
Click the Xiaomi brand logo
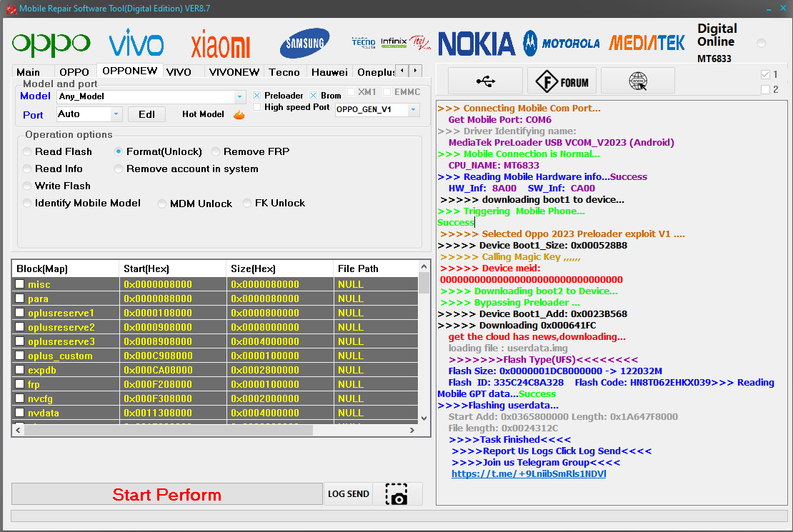point(221,44)
